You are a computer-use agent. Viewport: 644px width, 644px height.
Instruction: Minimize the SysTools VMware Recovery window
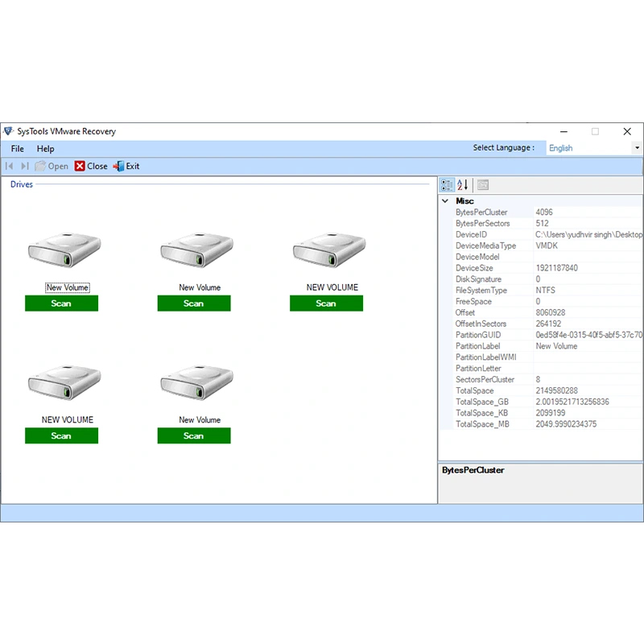pyautogui.click(x=564, y=131)
